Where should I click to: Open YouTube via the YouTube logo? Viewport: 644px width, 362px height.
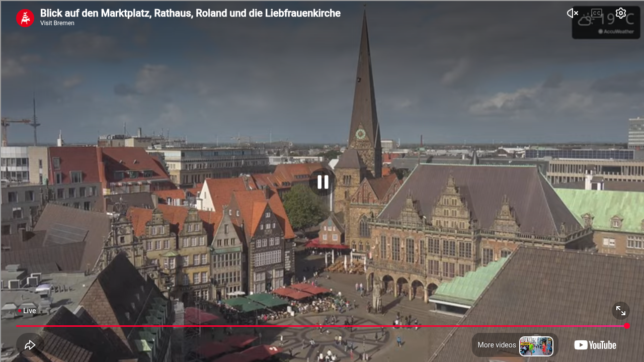point(595,345)
